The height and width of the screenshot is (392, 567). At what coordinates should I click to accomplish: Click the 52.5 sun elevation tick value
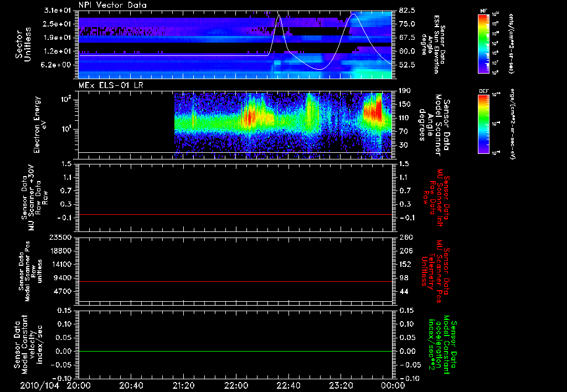pyautogui.click(x=407, y=65)
